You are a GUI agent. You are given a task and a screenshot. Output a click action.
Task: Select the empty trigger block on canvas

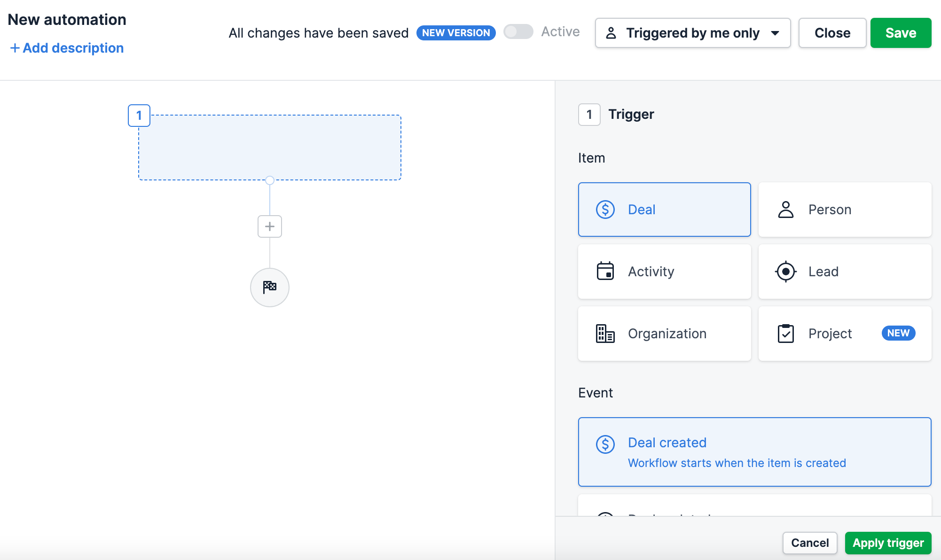click(269, 147)
